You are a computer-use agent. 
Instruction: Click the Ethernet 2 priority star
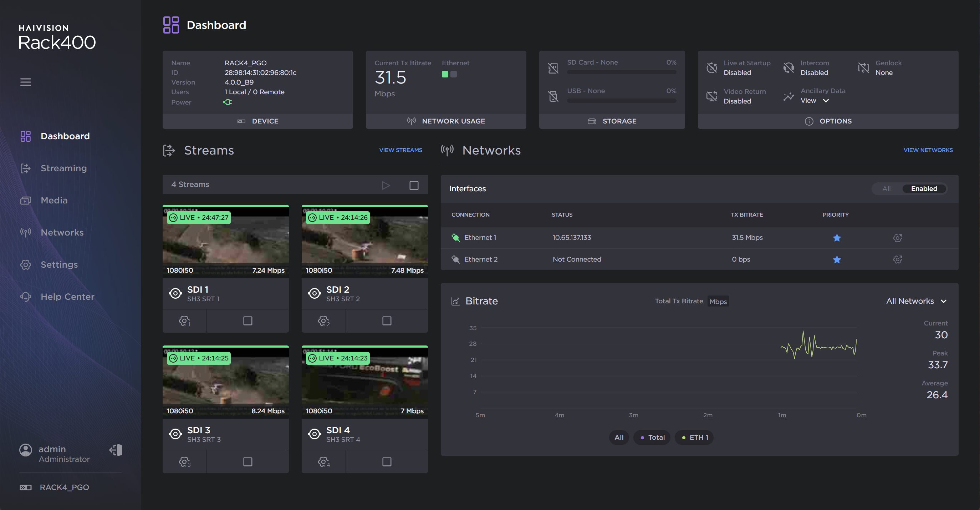pyautogui.click(x=837, y=259)
